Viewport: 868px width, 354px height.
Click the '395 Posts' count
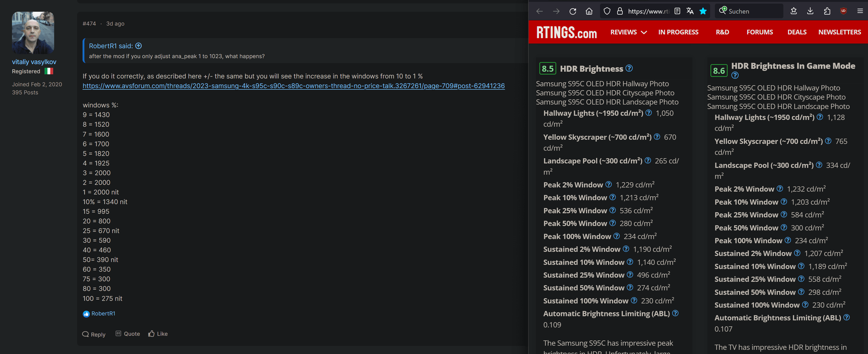coord(25,92)
